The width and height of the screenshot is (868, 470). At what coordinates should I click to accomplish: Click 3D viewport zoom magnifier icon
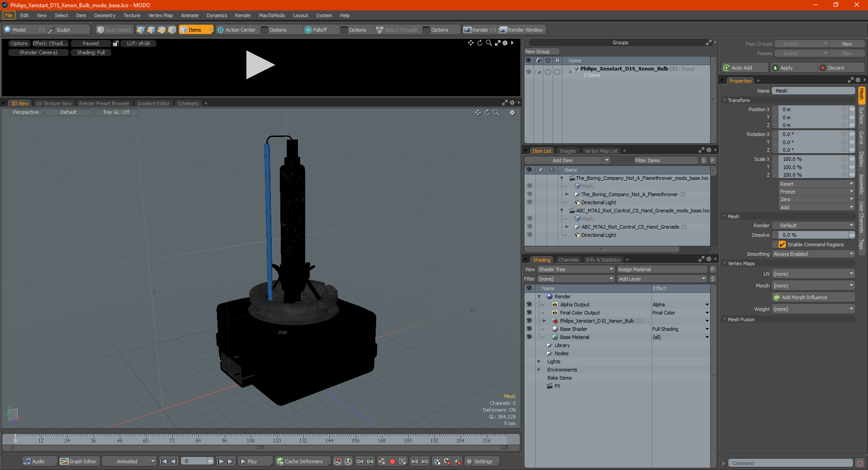click(x=496, y=113)
